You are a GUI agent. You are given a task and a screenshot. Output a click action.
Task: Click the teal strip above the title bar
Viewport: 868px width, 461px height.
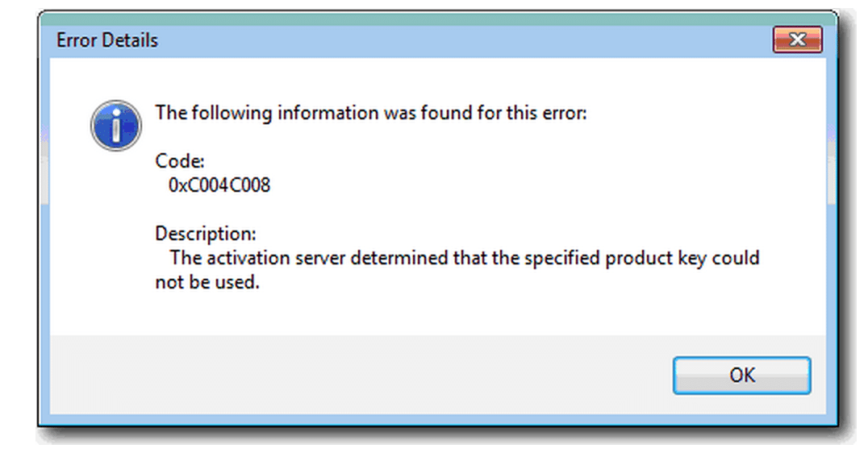[437, 19]
